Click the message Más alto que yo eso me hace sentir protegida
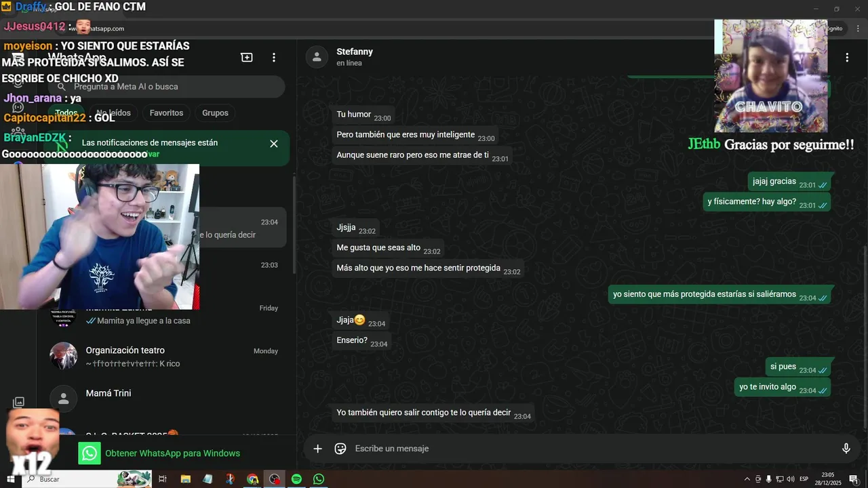Viewport: 868px width, 488px height. tap(428, 269)
